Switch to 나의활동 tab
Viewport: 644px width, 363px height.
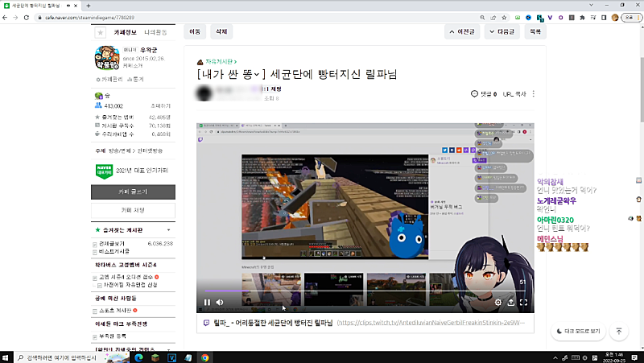(156, 32)
